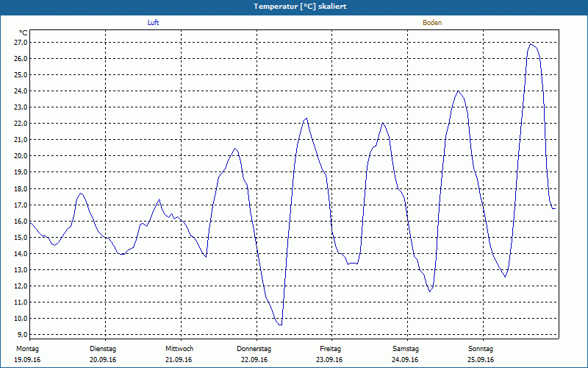Click the 19,0 axis value
The width and height of the screenshot is (588, 368).
pos(21,172)
